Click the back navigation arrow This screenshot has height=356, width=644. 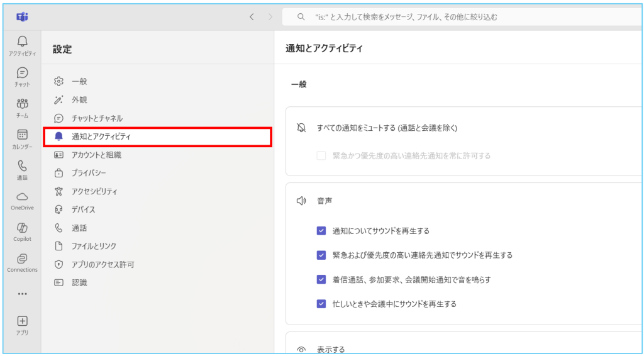[252, 17]
